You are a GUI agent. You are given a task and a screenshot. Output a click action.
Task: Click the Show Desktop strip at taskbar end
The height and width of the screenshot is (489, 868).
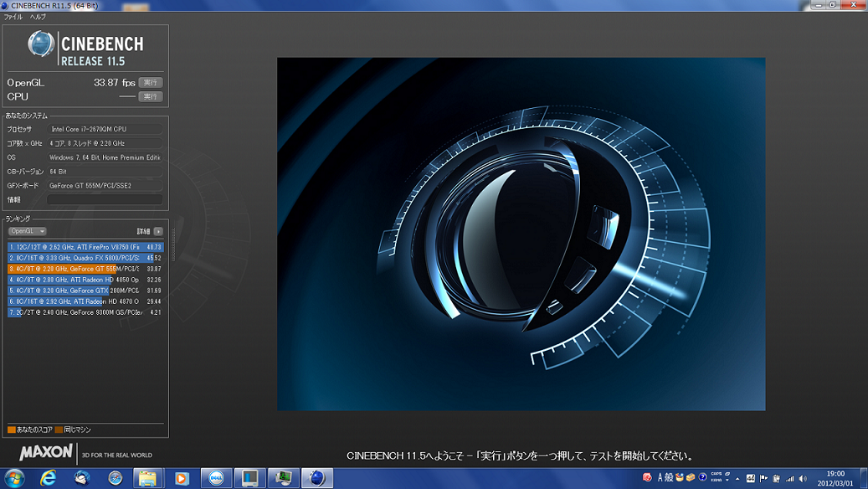(x=864, y=478)
